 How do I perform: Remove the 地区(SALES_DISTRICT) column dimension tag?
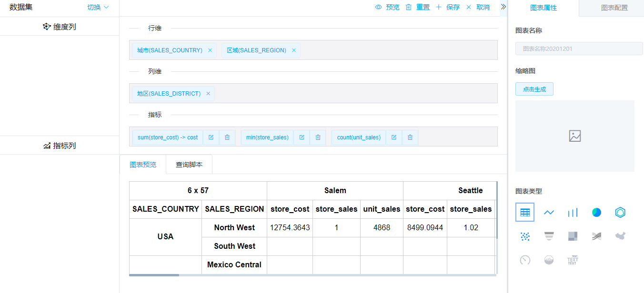coord(208,94)
